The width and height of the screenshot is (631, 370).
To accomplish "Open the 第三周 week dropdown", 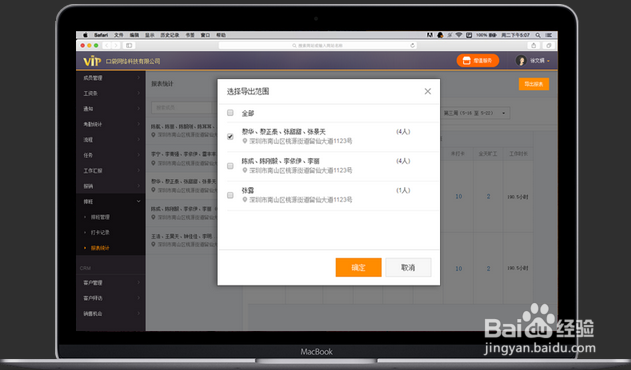I will point(475,113).
